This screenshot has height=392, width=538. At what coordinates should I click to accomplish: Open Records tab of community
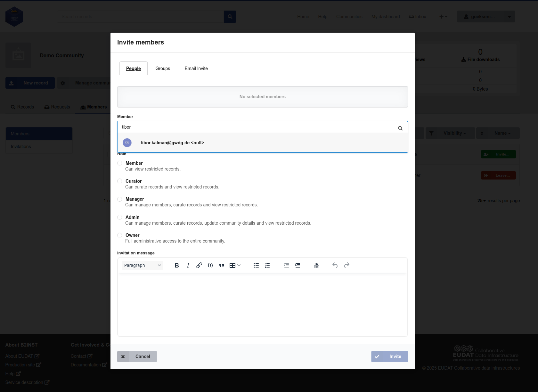click(x=22, y=107)
